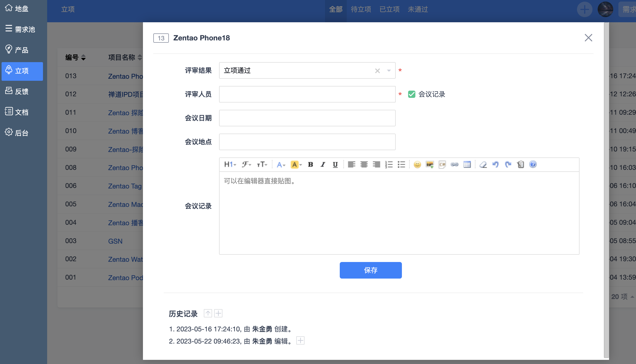Viewport: 636px width, 364px height.
Task: Click the undo arrow in editor
Action: 495,164
